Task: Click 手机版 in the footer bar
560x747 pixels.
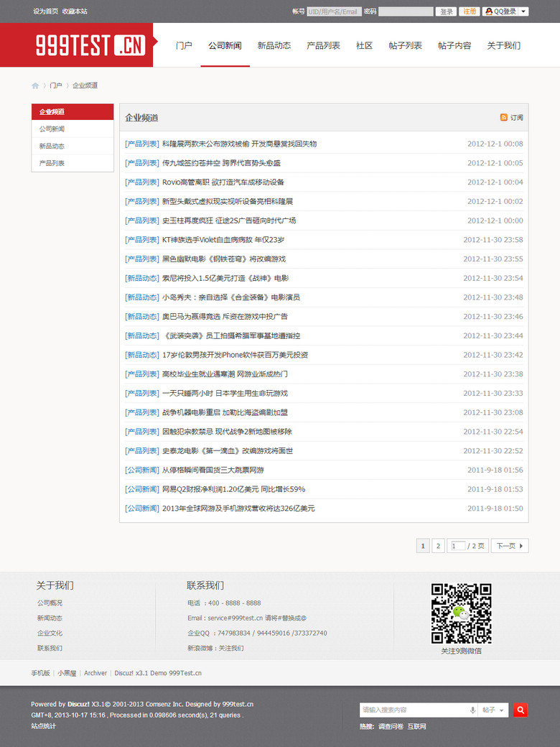Action: point(40,673)
